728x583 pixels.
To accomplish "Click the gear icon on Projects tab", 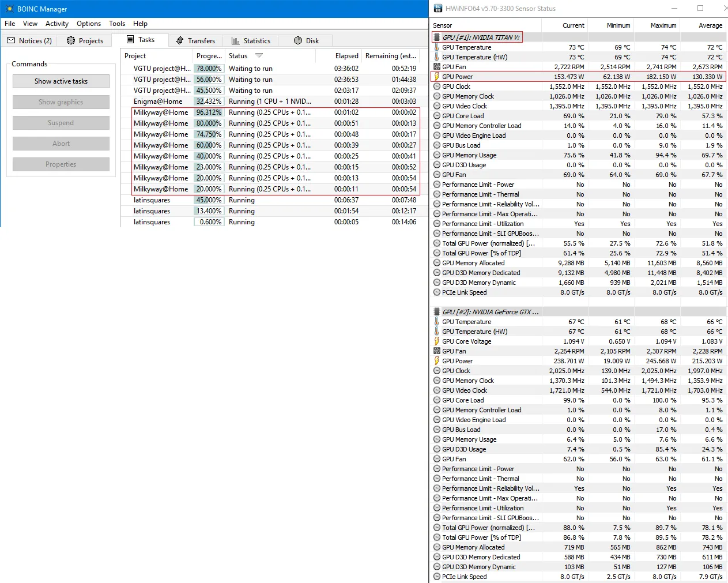I will [x=71, y=40].
